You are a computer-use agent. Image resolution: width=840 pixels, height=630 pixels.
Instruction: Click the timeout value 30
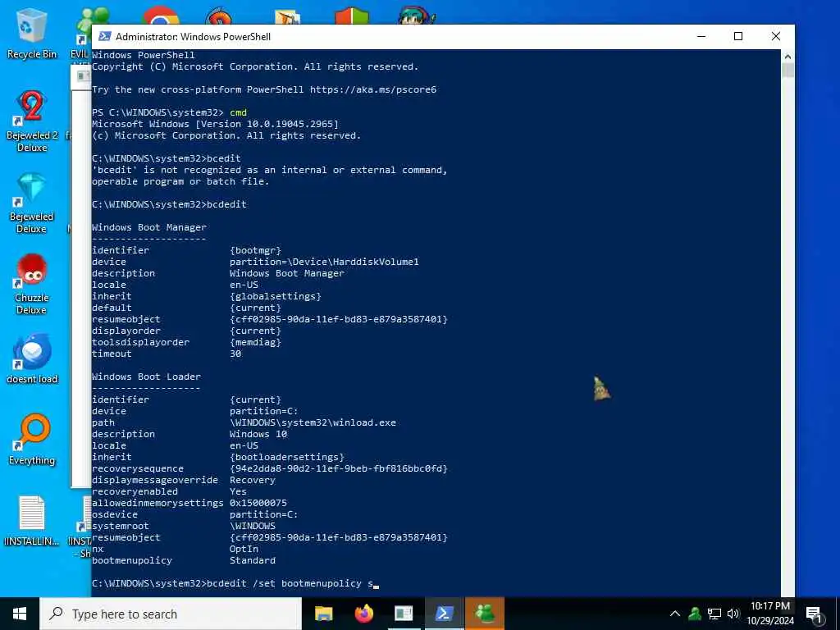tap(235, 354)
